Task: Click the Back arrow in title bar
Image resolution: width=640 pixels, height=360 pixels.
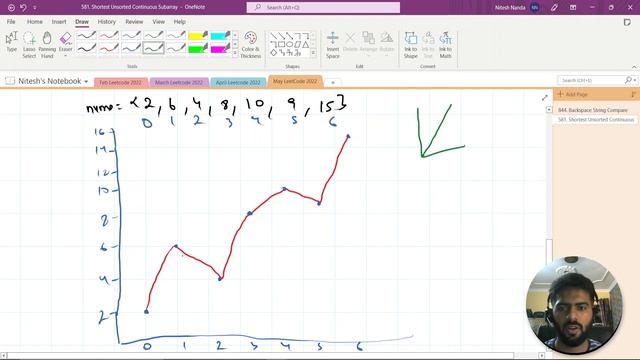Action: coord(11,7)
